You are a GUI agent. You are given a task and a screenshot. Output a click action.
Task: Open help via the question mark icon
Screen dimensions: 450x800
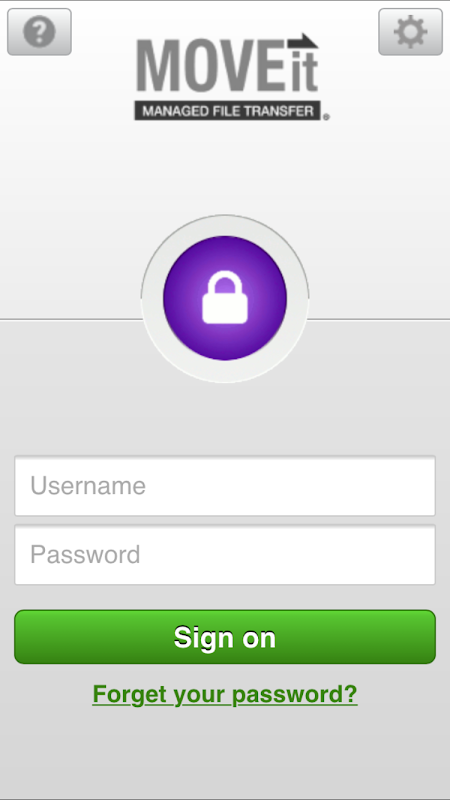coord(39,32)
